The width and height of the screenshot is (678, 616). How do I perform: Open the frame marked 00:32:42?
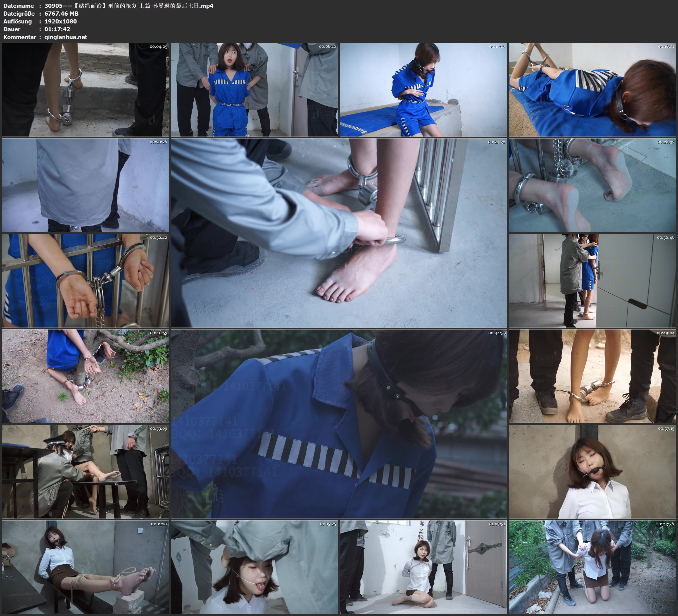click(85, 281)
